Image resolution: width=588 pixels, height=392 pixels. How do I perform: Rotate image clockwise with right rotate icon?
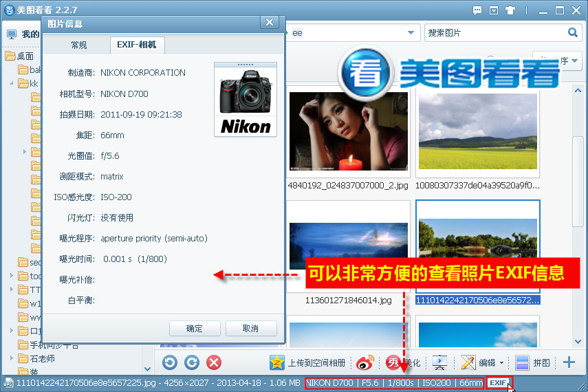[192, 362]
